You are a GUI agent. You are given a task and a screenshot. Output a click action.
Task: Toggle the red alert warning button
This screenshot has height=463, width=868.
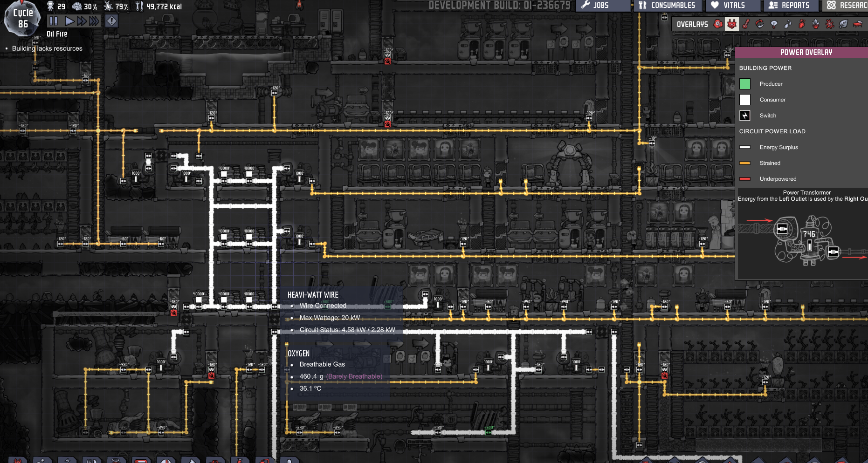pos(112,21)
